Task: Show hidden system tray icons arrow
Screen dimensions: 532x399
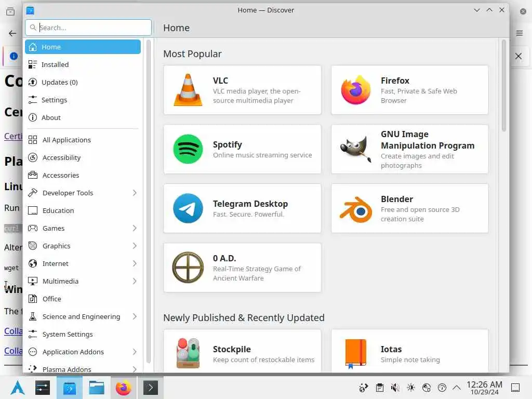Action: (457, 388)
